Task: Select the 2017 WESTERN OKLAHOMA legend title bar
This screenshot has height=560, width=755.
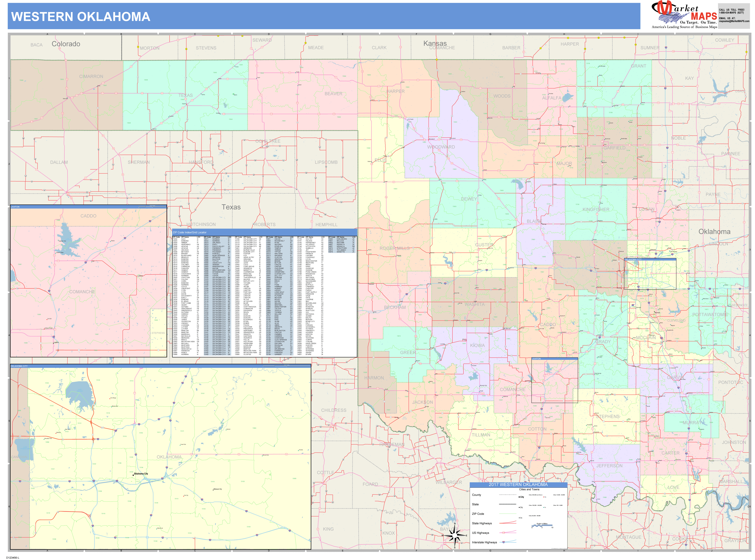Action: (x=518, y=485)
